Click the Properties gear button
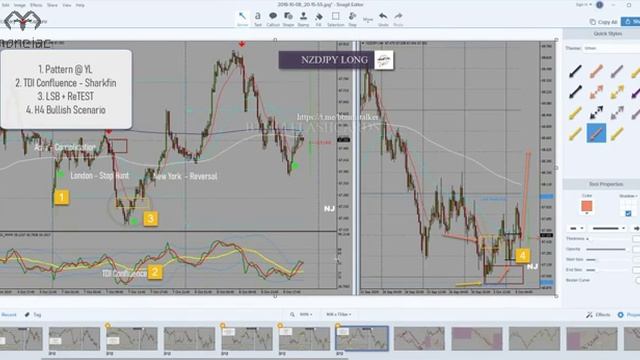The height and width of the screenshot is (360, 640). 629,315
